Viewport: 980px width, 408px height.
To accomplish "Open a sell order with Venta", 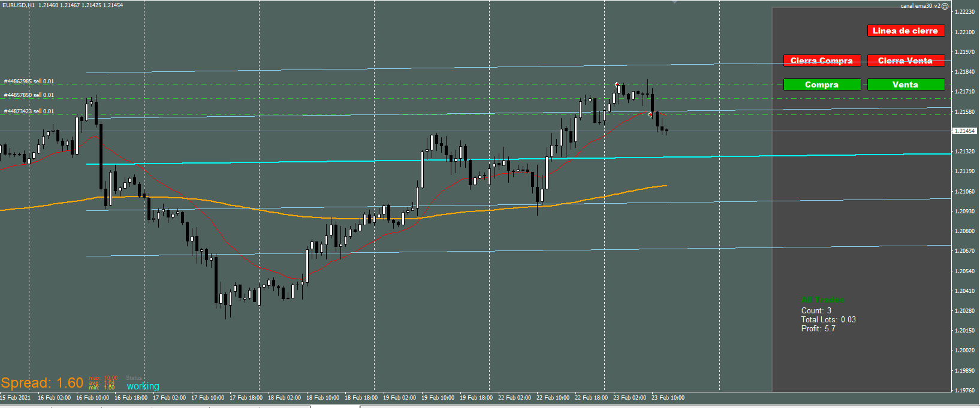I will (906, 84).
